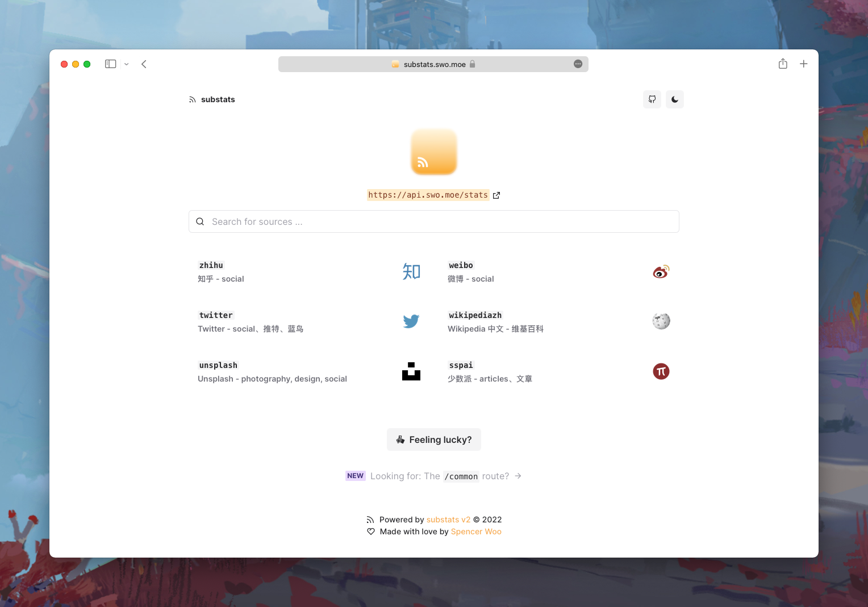Image resolution: width=868 pixels, height=607 pixels.
Task: Select the weibo source name
Action: pyautogui.click(x=461, y=265)
